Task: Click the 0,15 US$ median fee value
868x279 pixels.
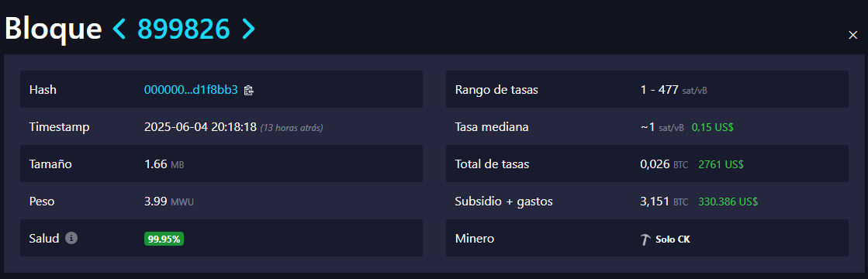Action: (x=712, y=127)
